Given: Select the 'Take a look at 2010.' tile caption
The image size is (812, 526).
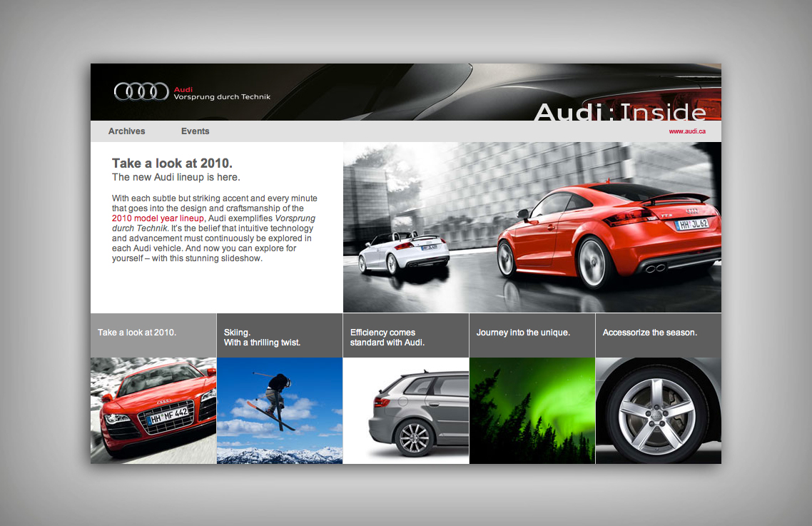Looking at the screenshot, I should click(x=153, y=335).
